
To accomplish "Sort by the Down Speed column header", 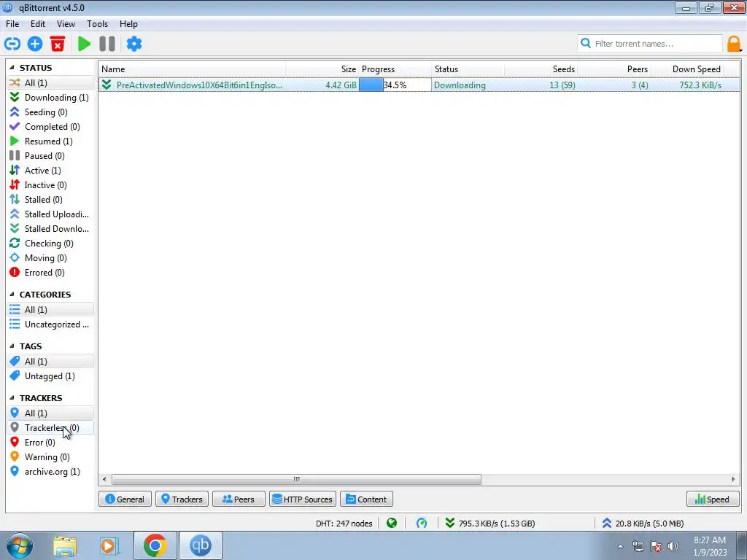I will point(687,69).
